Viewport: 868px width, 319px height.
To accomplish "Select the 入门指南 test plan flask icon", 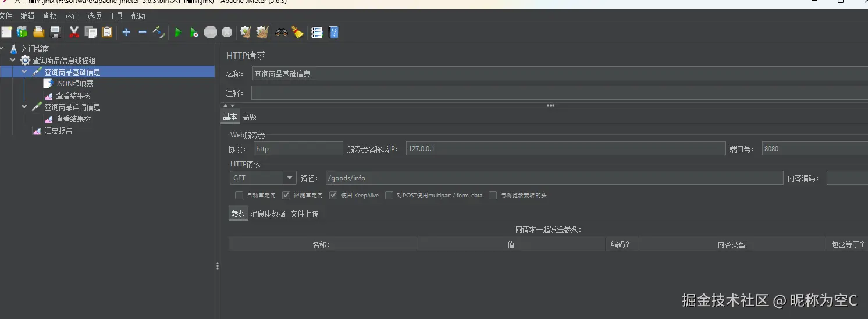I will (x=14, y=49).
